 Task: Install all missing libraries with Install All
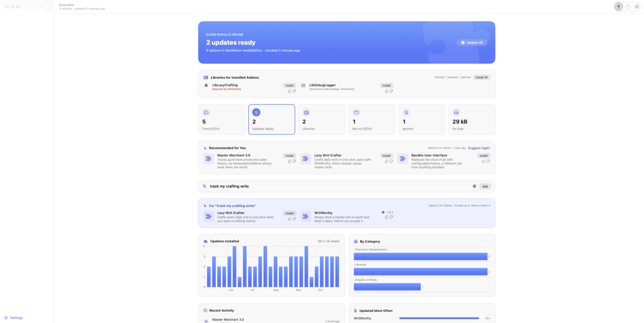(x=481, y=77)
